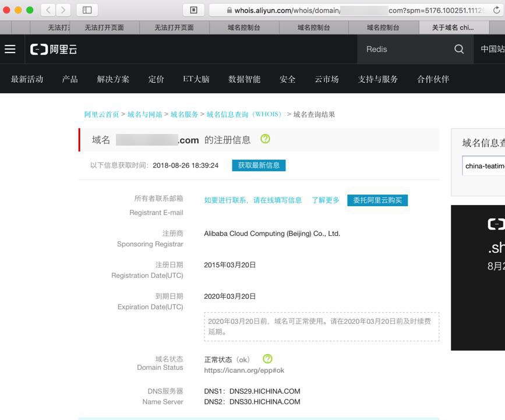The image size is (505, 420).
Task: Open https://icann.org/epp#ok link
Action: pyautogui.click(x=244, y=370)
